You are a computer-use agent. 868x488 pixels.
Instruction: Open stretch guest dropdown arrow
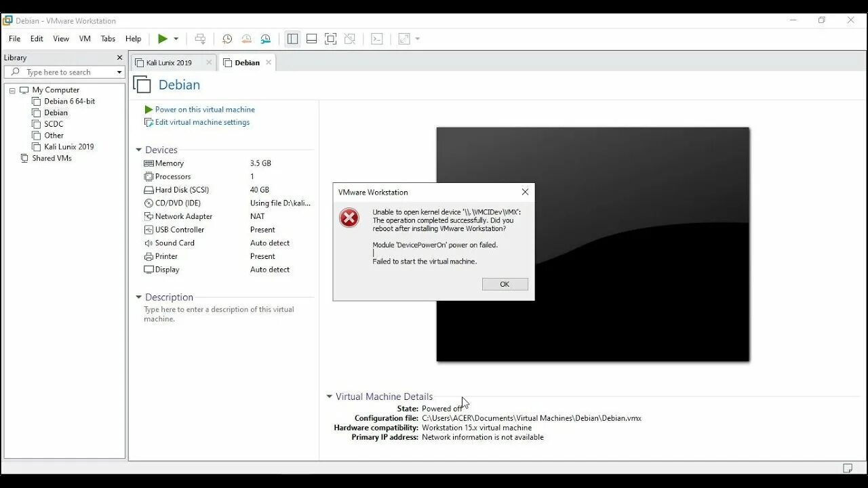coord(417,39)
